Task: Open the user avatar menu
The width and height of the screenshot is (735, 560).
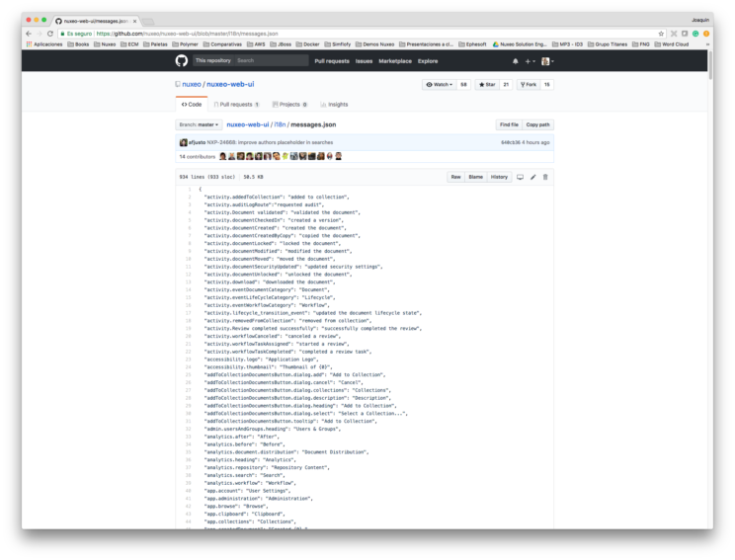Action: (x=547, y=61)
